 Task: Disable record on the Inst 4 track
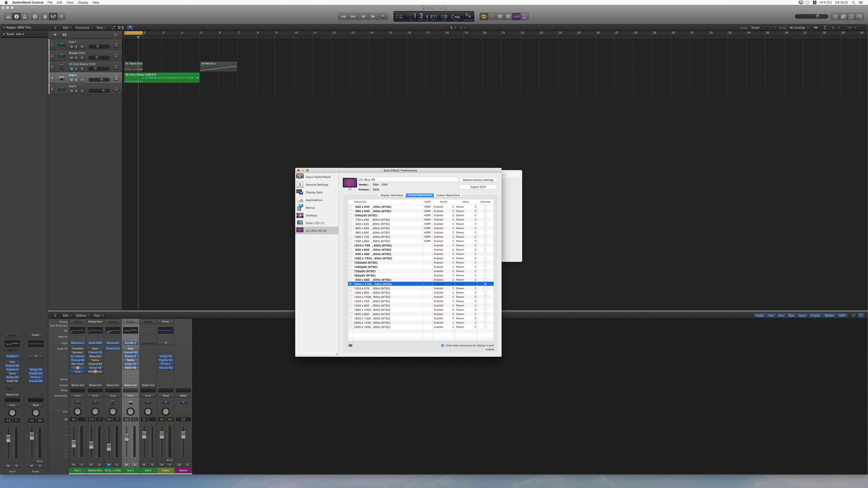(82, 80)
